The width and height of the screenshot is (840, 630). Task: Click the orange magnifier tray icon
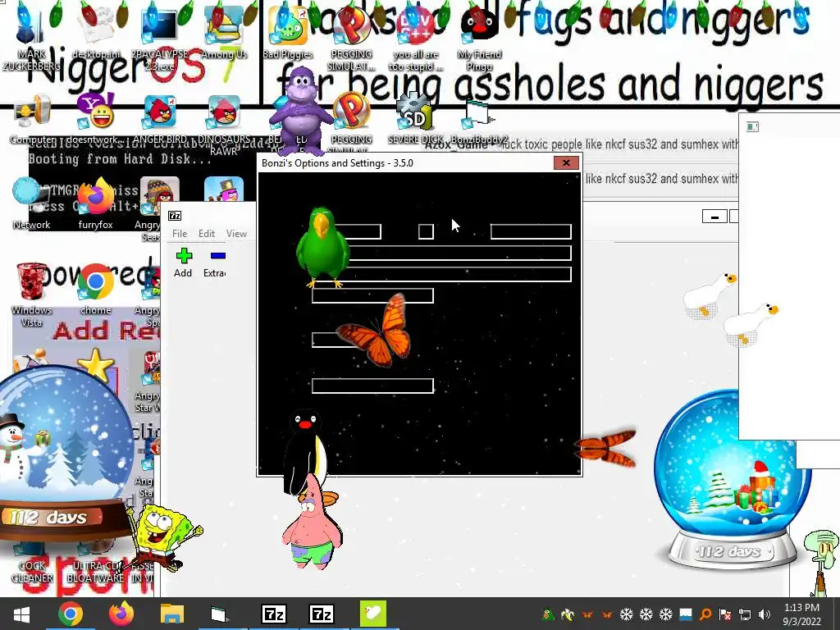705,614
